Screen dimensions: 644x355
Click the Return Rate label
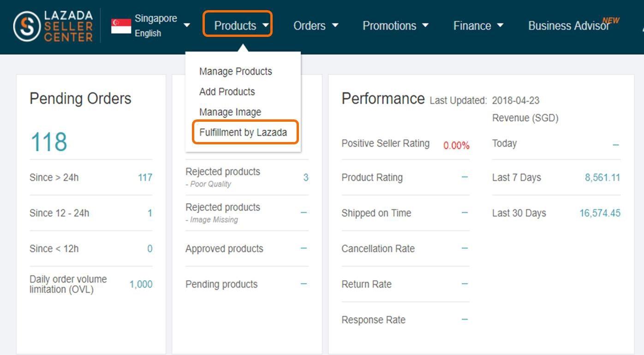[x=366, y=284]
